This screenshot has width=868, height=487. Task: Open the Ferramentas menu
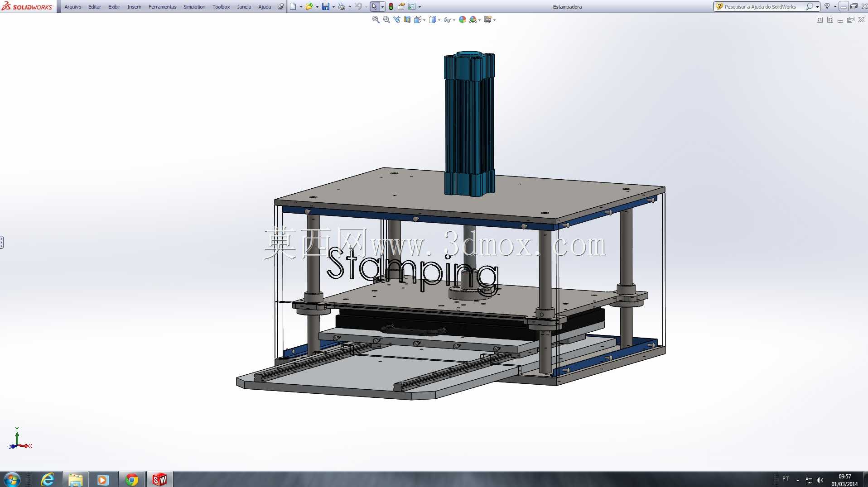click(x=162, y=7)
